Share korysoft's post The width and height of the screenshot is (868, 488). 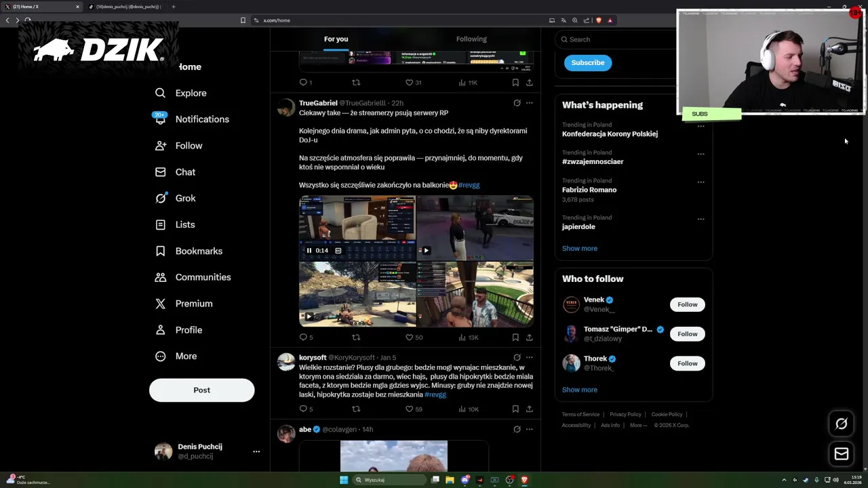(530, 409)
